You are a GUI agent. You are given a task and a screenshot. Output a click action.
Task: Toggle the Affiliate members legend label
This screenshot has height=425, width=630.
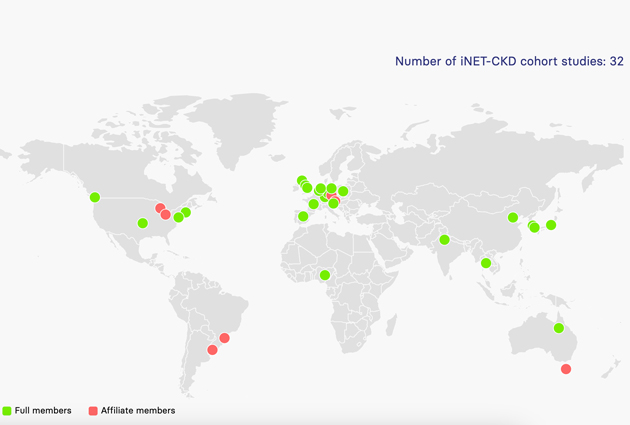[x=138, y=410]
